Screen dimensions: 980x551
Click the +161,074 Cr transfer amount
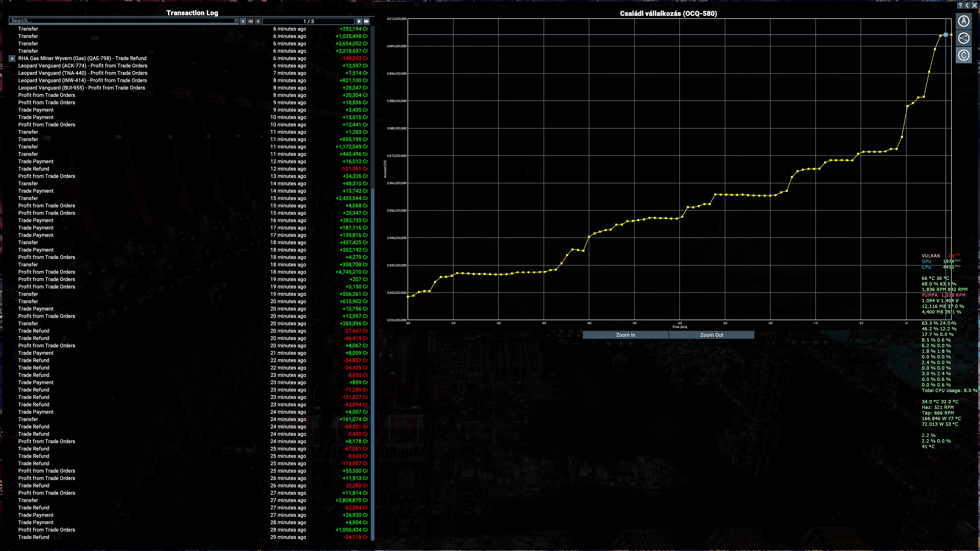(x=353, y=419)
